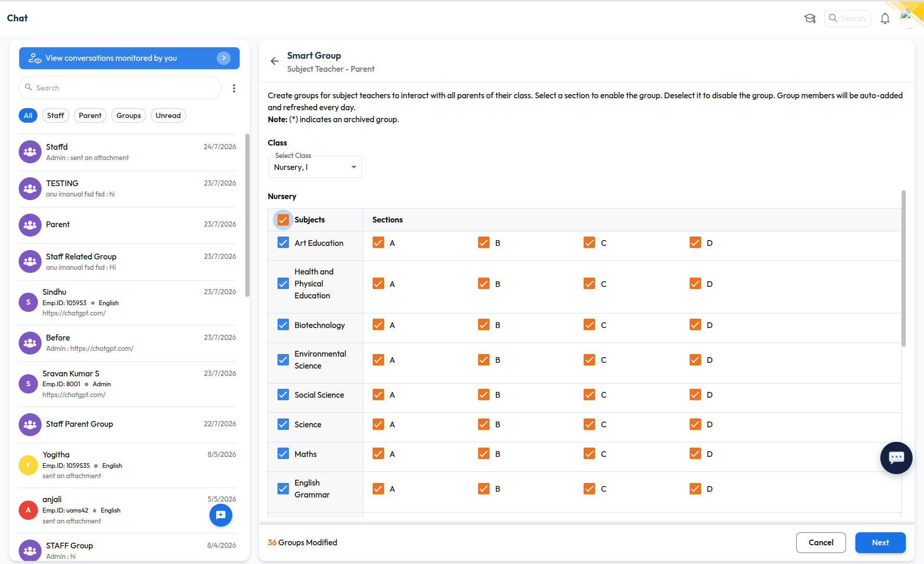924x564 pixels.
Task: Open the support chat bubble widget
Action: 896,458
